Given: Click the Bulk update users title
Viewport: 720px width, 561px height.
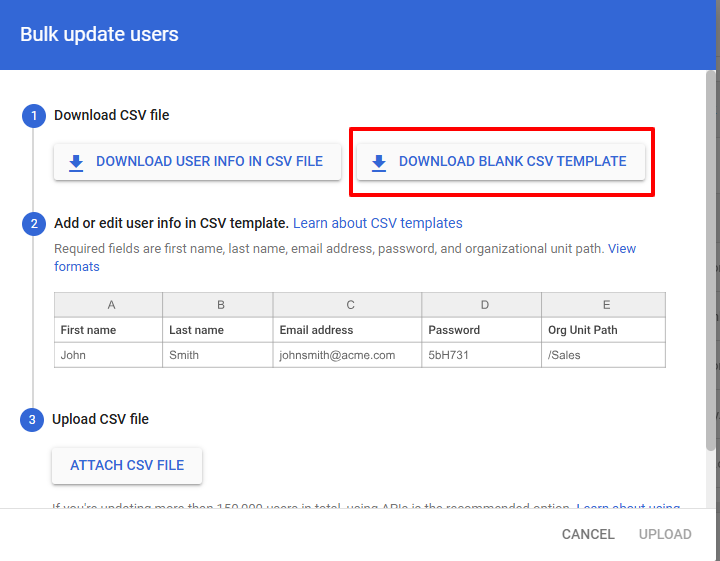Looking at the screenshot, I should (99, 35).
